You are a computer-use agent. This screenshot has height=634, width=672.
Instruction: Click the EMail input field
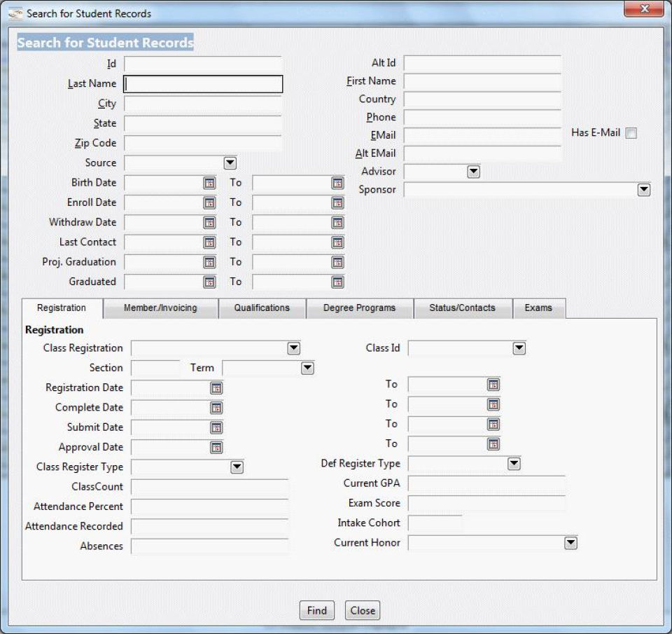[482, 135]
